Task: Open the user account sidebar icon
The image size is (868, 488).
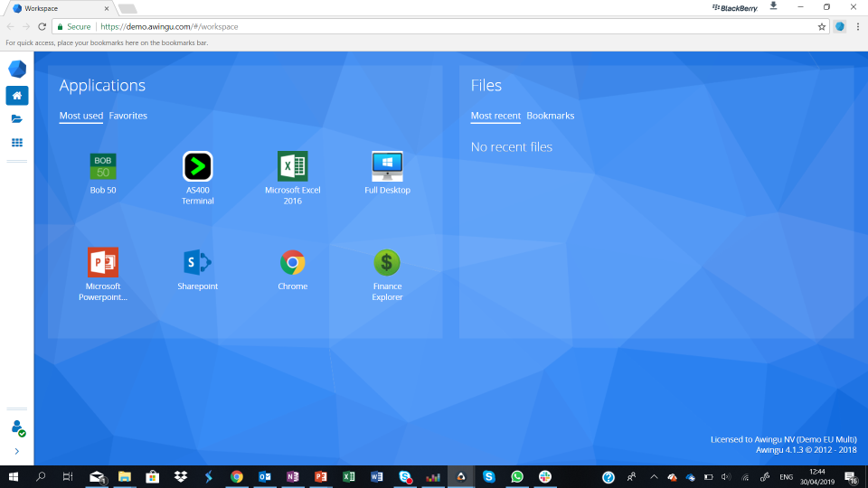Action: [x=18, y=427]
